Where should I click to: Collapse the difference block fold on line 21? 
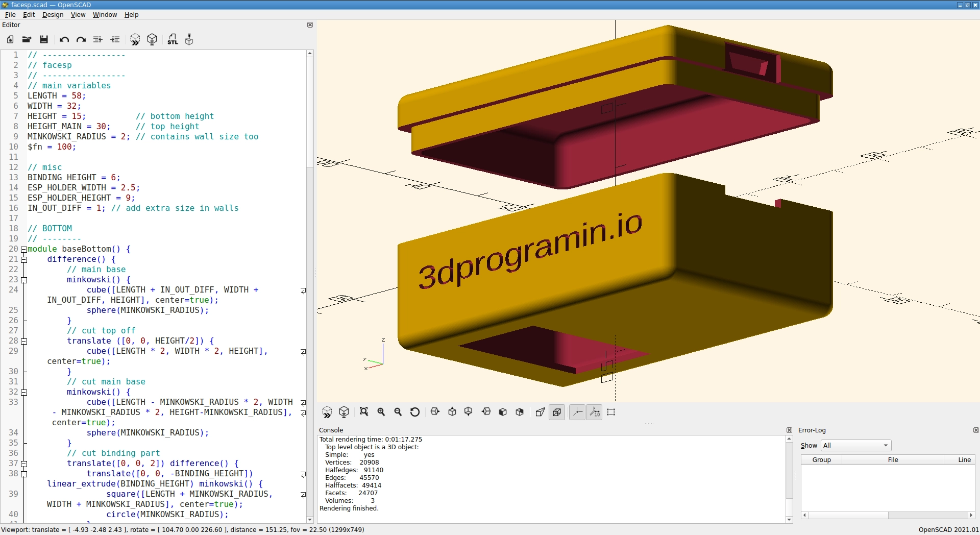coord(23,259)
